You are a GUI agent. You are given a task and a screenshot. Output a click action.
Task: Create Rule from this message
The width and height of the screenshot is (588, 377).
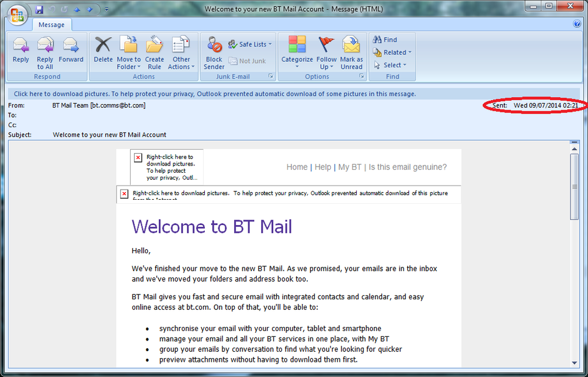[x=154, y=53]
